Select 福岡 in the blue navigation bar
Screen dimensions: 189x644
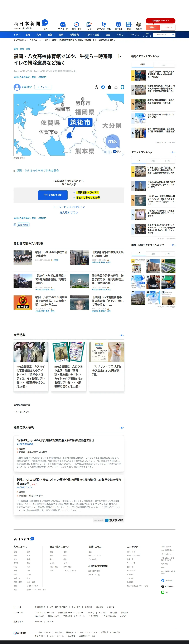point(28,35)
